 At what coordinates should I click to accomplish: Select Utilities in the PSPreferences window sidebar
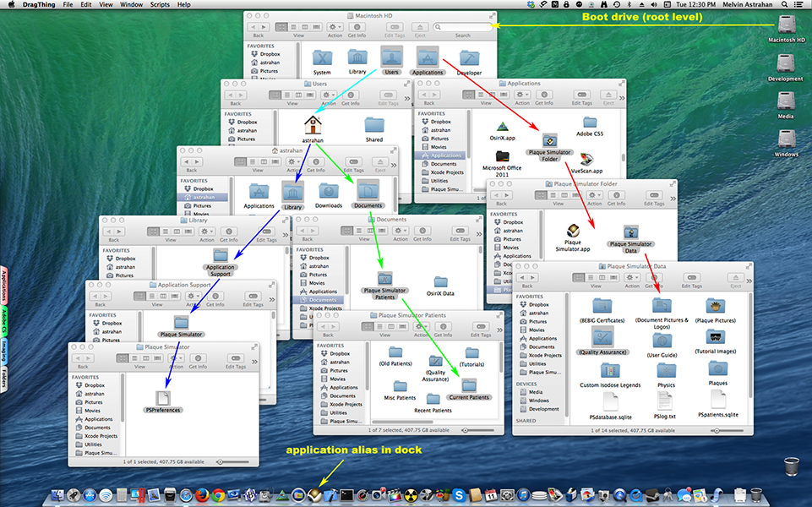[93, 444]
